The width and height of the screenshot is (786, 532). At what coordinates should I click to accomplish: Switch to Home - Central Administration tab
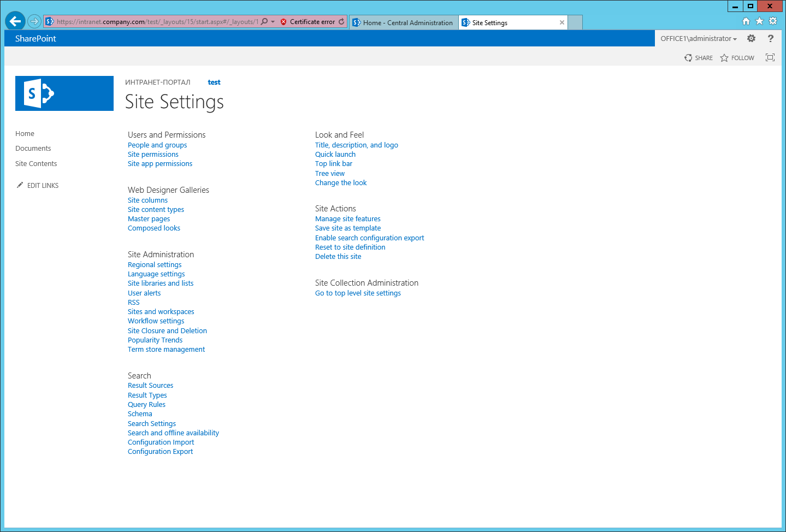click(x=404, y=22)
